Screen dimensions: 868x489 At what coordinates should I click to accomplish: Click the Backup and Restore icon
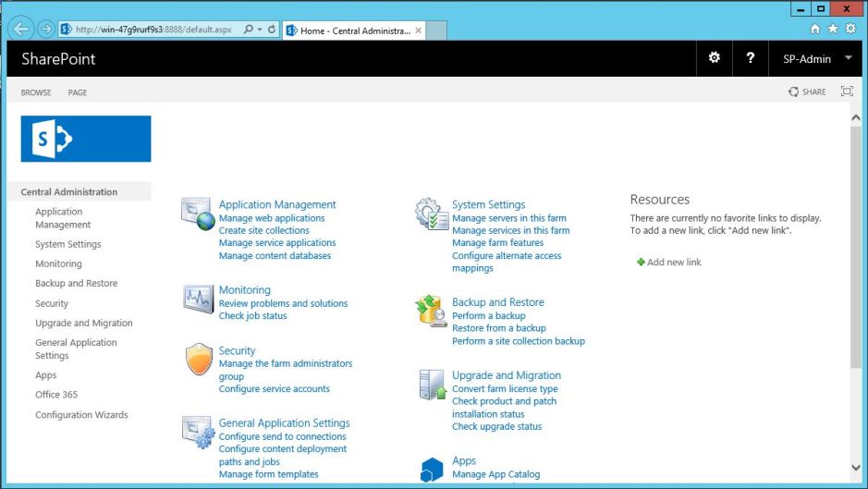(x=431, y=311)
